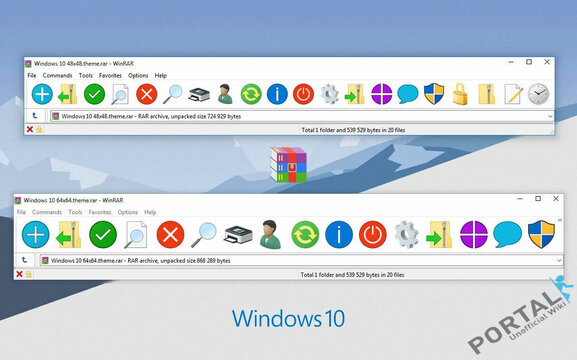Click the purple crosshair icon in the bottom window

pyautogui.click(x=474, y=234)
